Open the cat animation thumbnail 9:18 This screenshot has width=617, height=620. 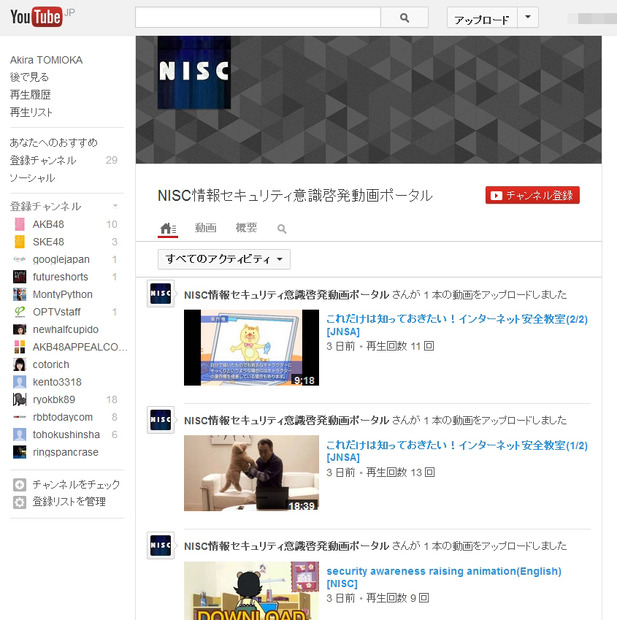pos(252,348)
